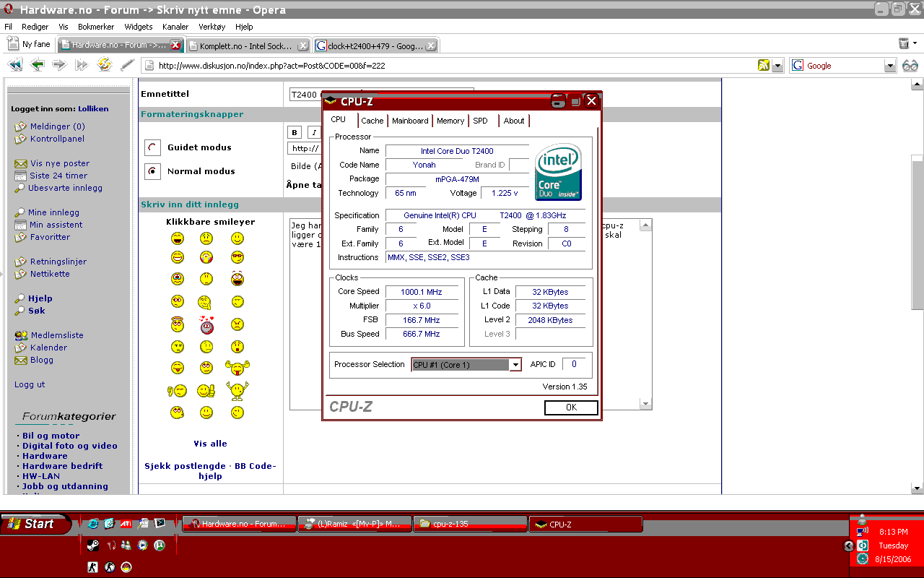Click the Opera rewind navigation icon

(x=14, y=65)
